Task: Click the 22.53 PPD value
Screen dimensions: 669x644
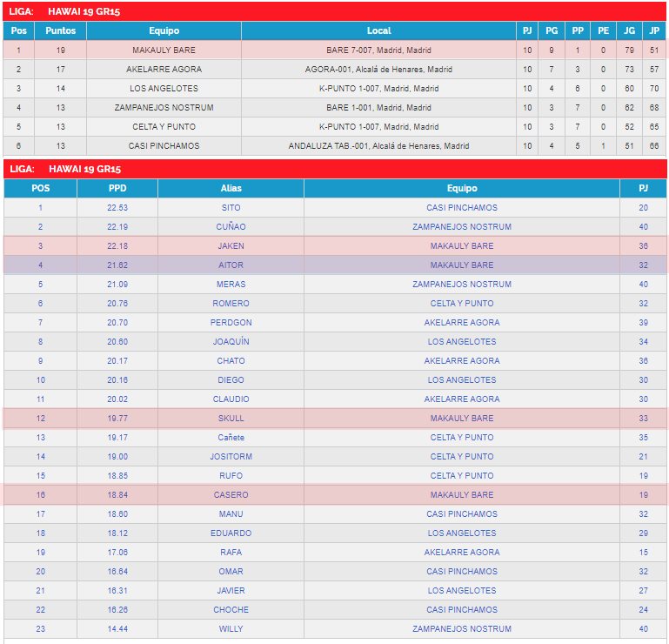Action: click(x=117, y=207)
